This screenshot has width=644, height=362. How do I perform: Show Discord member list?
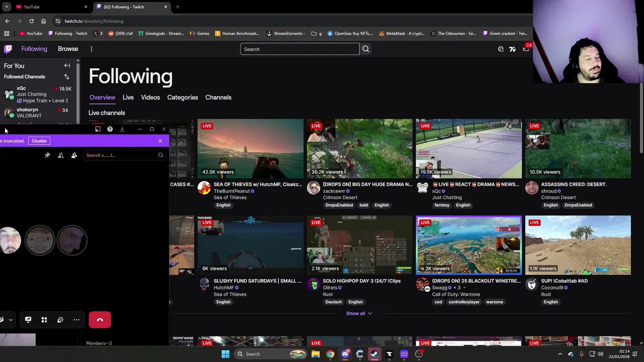pos(74,155)
